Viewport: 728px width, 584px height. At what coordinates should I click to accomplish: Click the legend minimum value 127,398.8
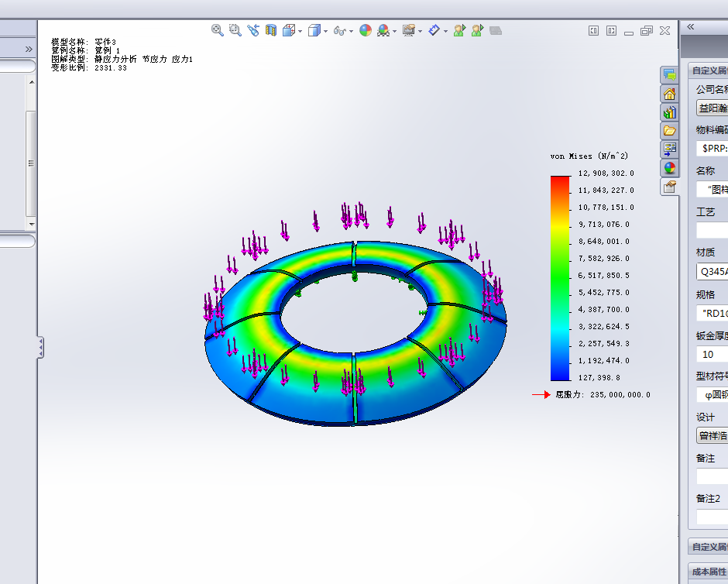599,377
